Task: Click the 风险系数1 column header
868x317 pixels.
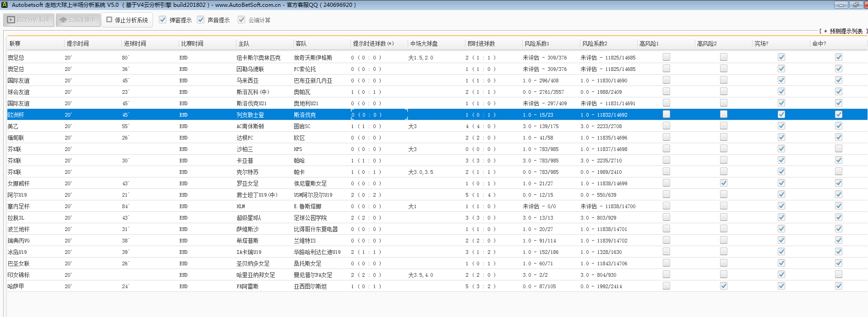Action: (536, 43)
